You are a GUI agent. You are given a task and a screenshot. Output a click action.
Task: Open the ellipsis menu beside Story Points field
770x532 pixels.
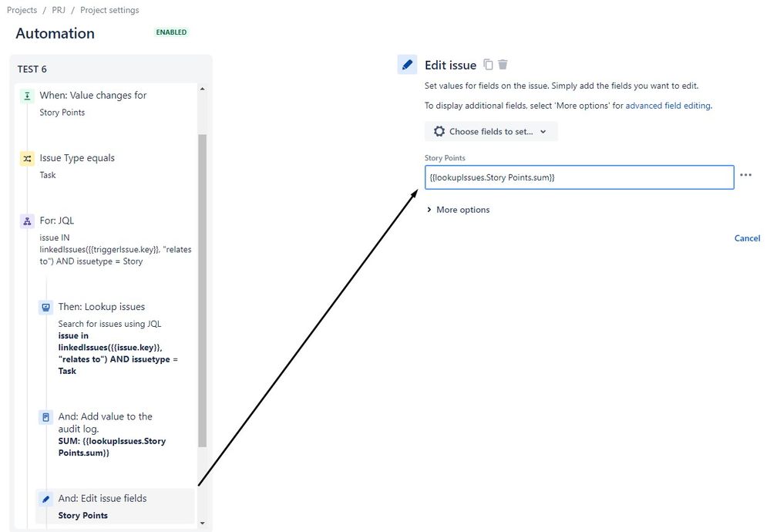[745, 174]
